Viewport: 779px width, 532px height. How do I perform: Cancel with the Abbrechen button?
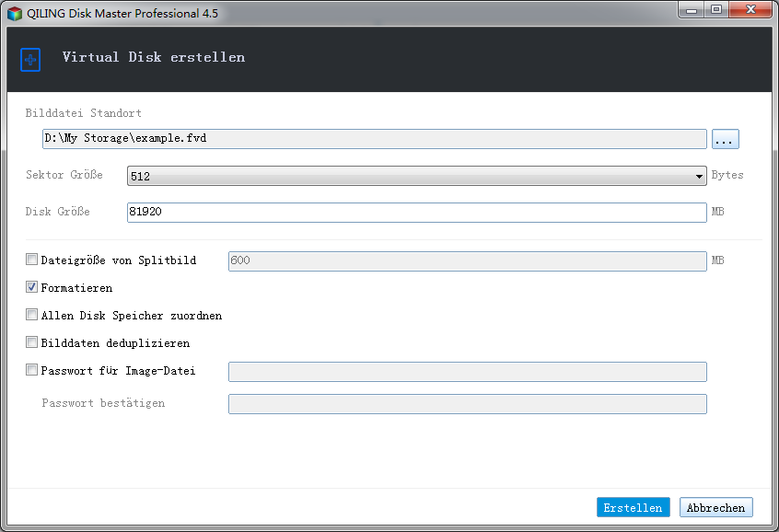(715, 507)
